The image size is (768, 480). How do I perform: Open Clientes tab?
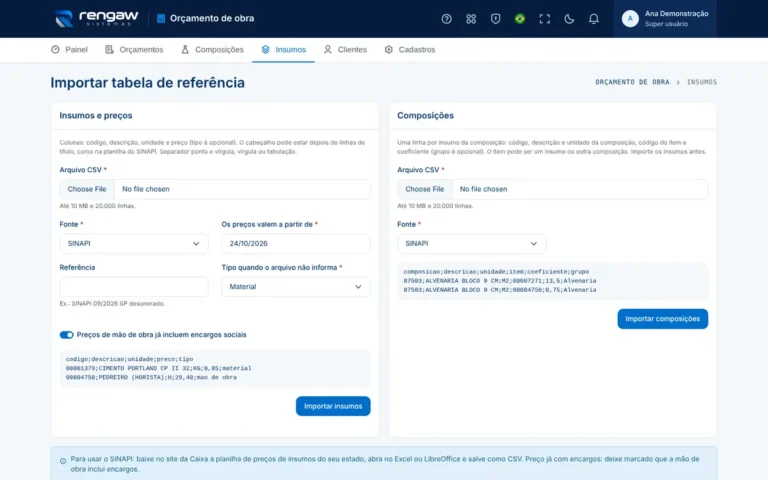345,49
